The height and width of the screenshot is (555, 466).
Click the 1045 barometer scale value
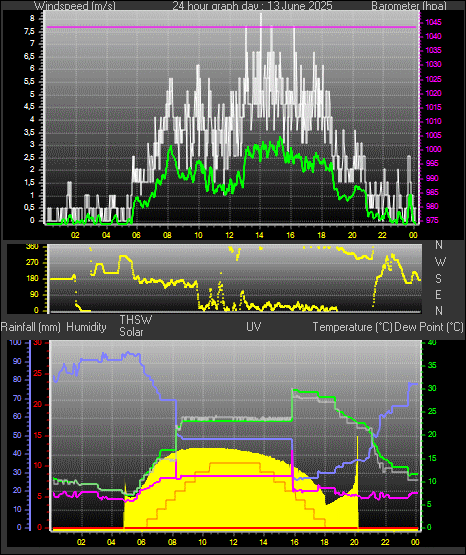[433, 22]
